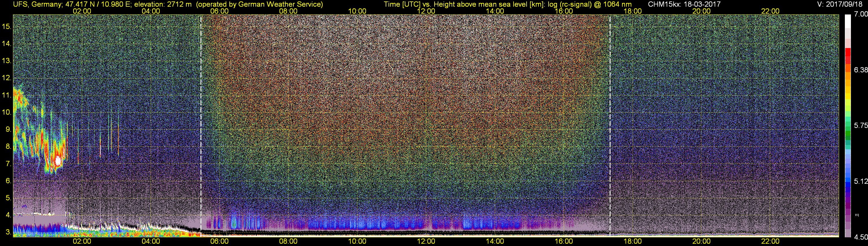Screen dimensions: 868x246
Task: Click the white dashed sunset line
Action: (610, 125)
